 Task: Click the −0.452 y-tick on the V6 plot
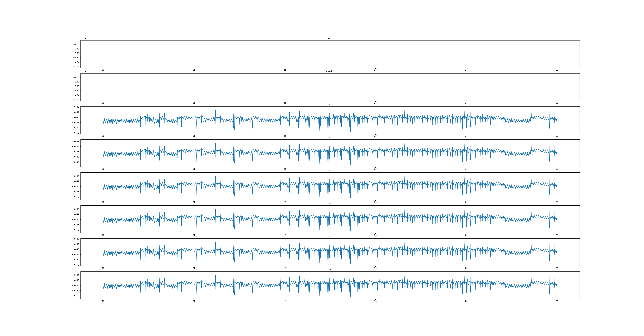click(x=75, y=296)
